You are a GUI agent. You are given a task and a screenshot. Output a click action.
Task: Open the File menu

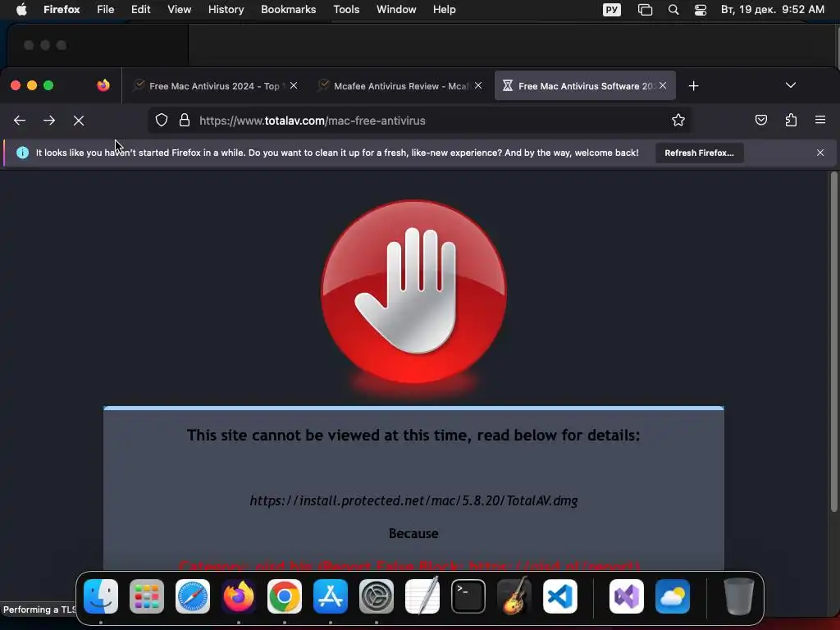[106, 10]
